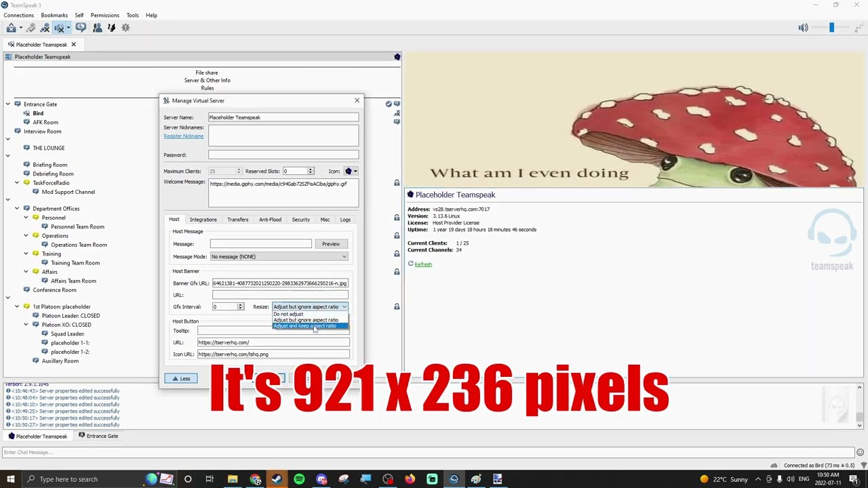This screenshot has height=488, width=868.
Task: Open the Tools menu
Action: click(x=132, y=15)
